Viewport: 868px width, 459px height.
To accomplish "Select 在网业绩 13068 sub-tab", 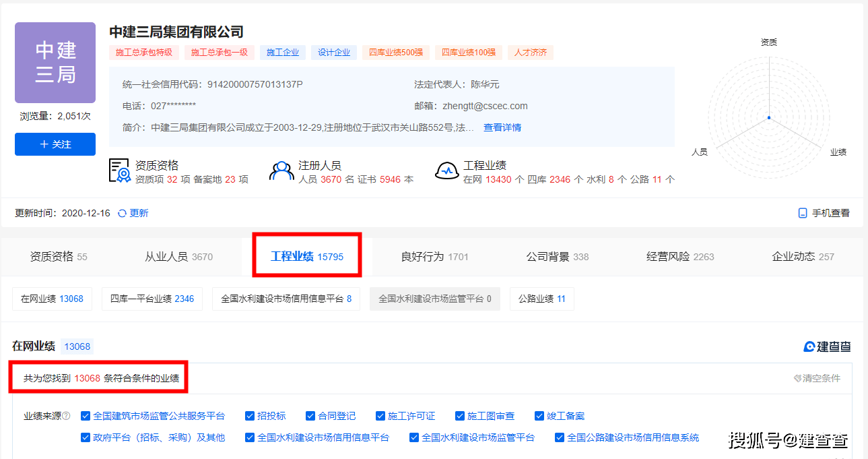I will (x=52, y=299).
